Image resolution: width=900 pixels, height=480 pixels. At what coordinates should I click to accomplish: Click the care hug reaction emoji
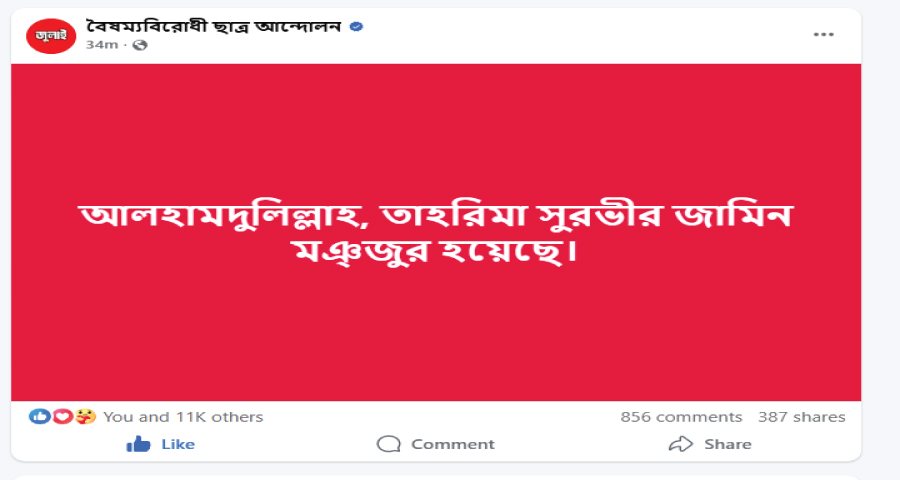[x=82, y=417]
